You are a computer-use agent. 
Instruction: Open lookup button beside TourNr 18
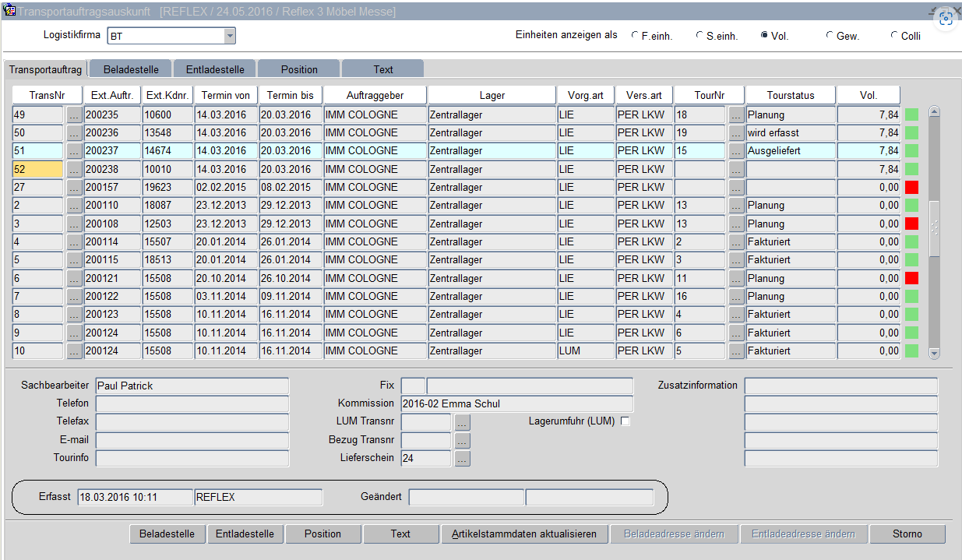tap(736, 114)
